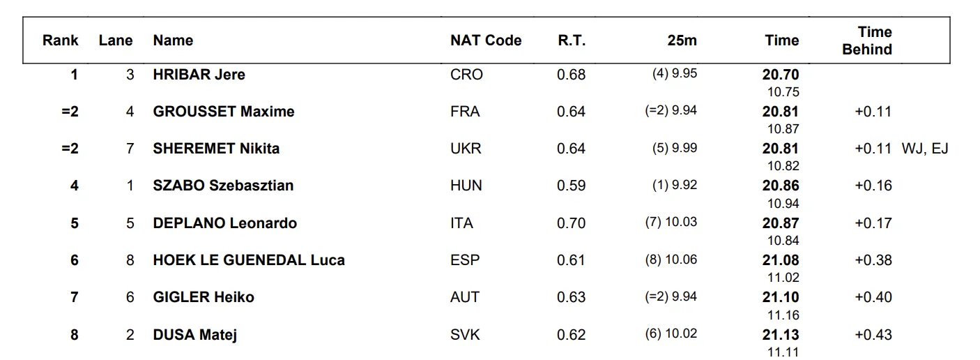Select the +0.43 time behind value

[873, 335]
